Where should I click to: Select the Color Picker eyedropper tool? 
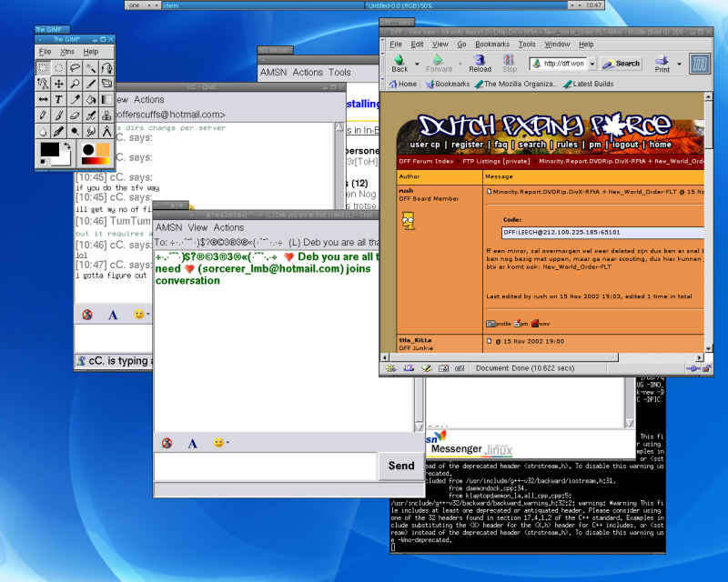75,99
